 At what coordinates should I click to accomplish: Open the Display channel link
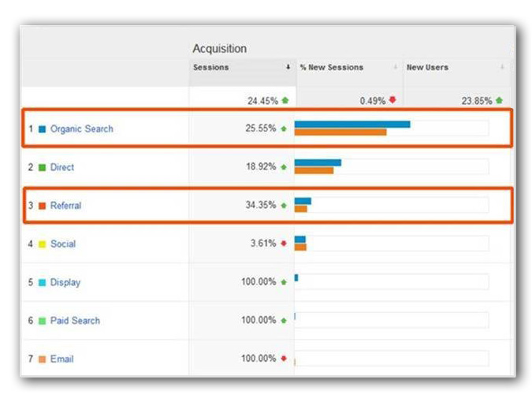[x=65, y=282]
